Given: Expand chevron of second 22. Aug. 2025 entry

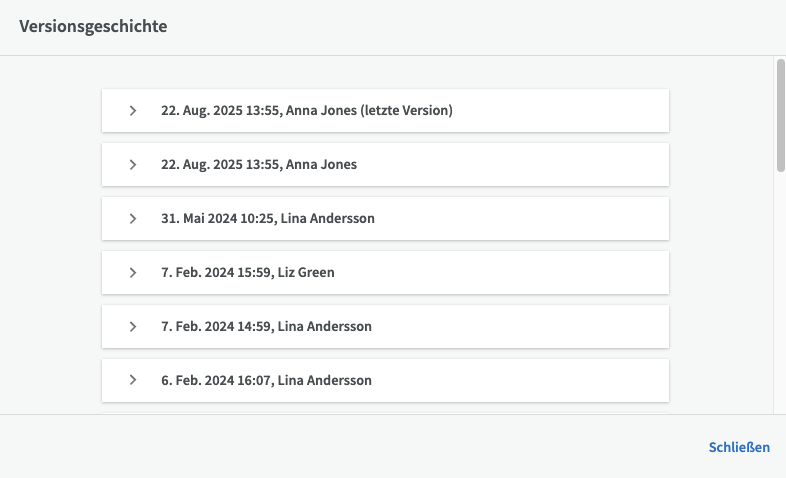Looking at the screenshot, I should coord(133,165).
